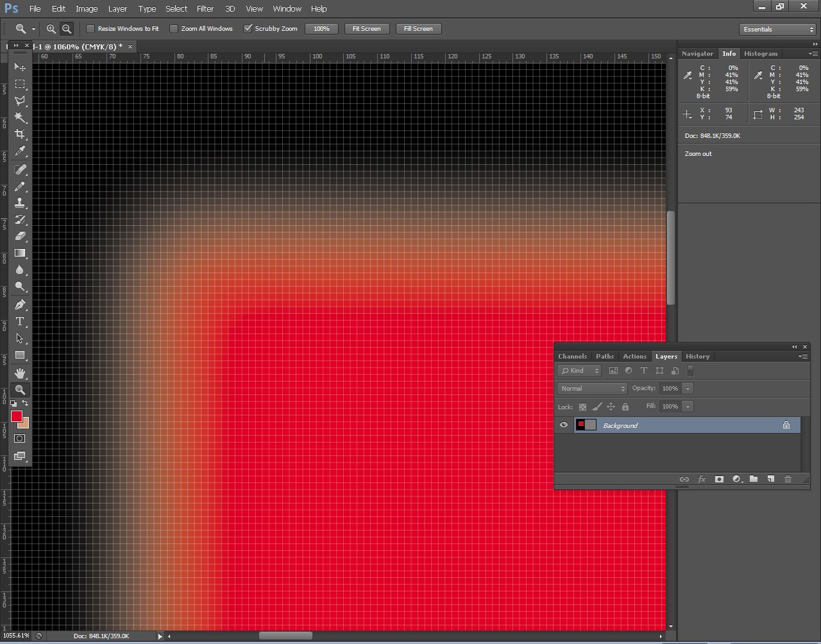Viewport: 821px width, 644px height.
Task: Toggle the smart objects layer filter
Action: [675, 371]
